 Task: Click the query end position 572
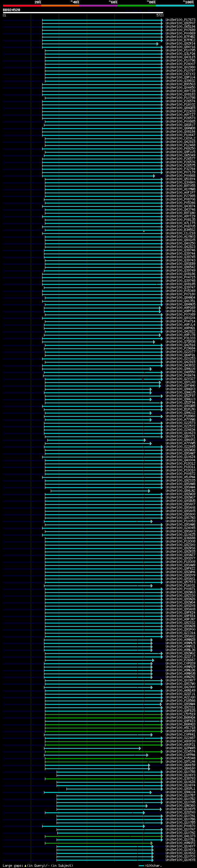[159, 15]
